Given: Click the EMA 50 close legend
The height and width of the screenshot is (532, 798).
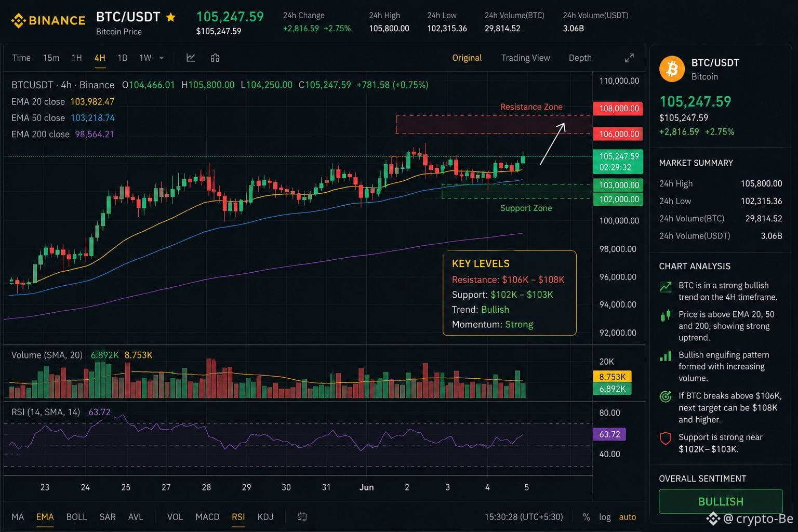Looking at the screenshot, I should pos(63,118).
